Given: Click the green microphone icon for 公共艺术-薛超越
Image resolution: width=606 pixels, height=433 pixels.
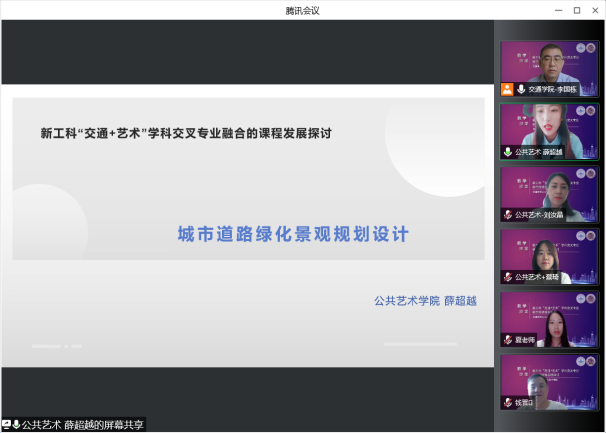Looking at the screenshot, I should coord(508,152).
